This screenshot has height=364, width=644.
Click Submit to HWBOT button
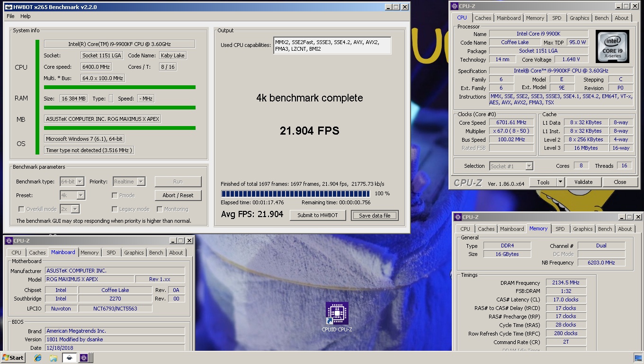tap(318, 215)
